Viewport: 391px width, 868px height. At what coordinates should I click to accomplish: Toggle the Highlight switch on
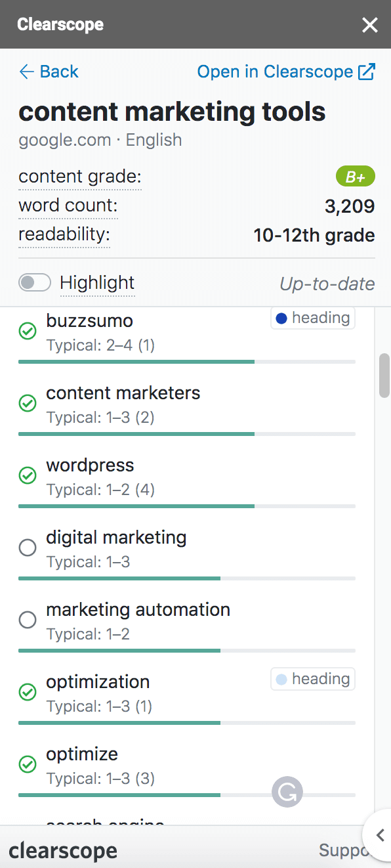[35, 283]
